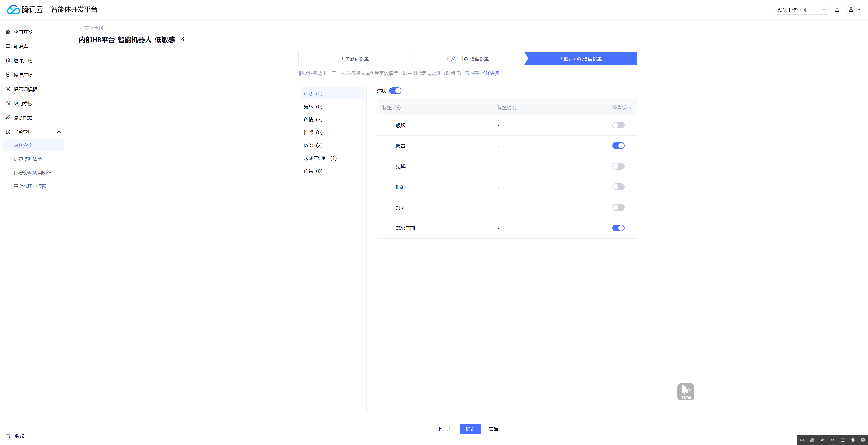Open the 了解更多 link
The width and height of the screenshot is (868, 445).
click(490, 73)
